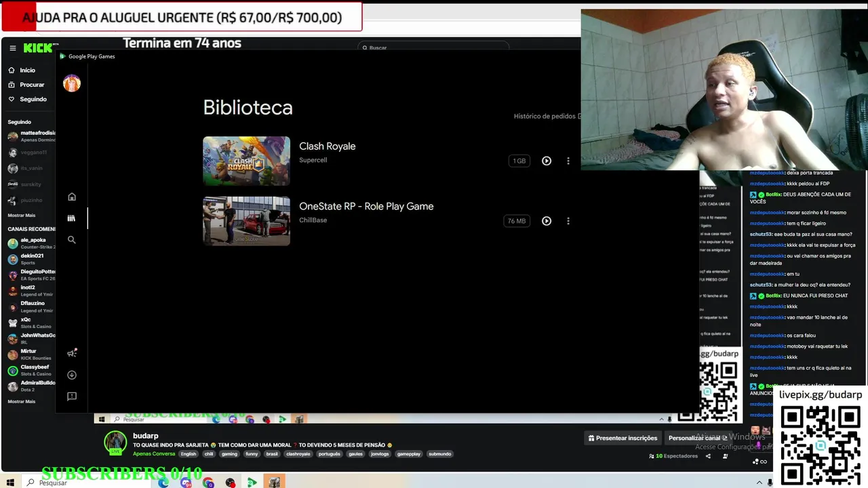Click the Clash Royale game thumbnail
The height and width of the screenshot is (488, 868).
pyautogui.click(x=246, y=161)
